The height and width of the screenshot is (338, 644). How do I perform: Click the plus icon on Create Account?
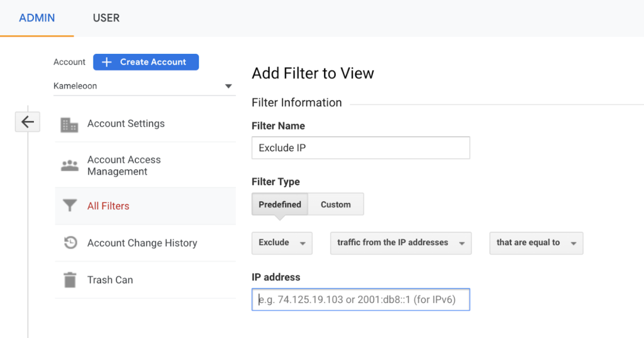(107, 62)
